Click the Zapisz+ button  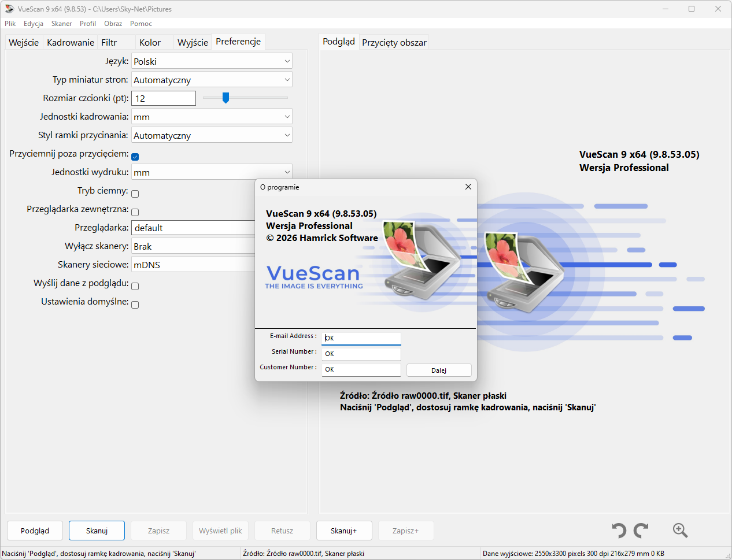(x=405, y=531)
